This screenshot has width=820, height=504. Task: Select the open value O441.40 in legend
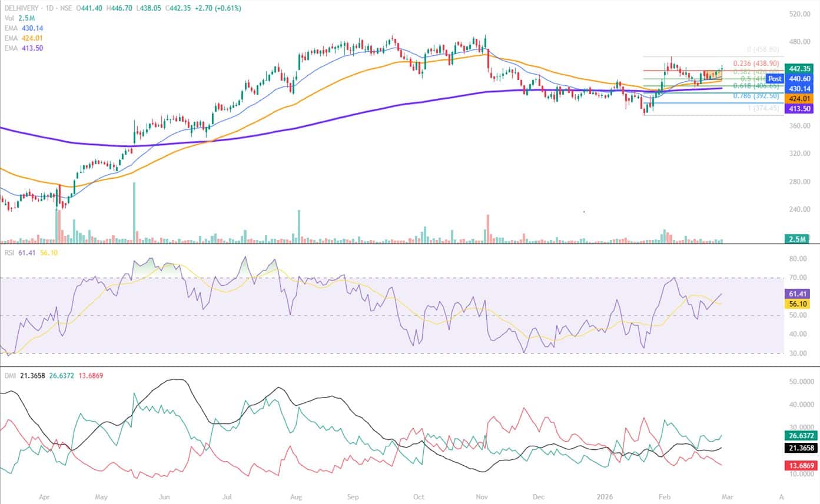(x=89, y=8)
